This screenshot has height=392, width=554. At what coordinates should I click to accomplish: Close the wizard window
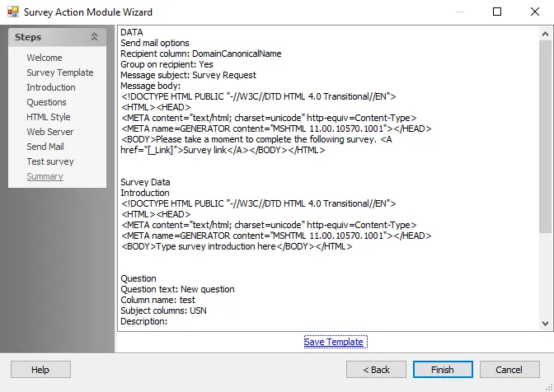(x=535, y=12)
